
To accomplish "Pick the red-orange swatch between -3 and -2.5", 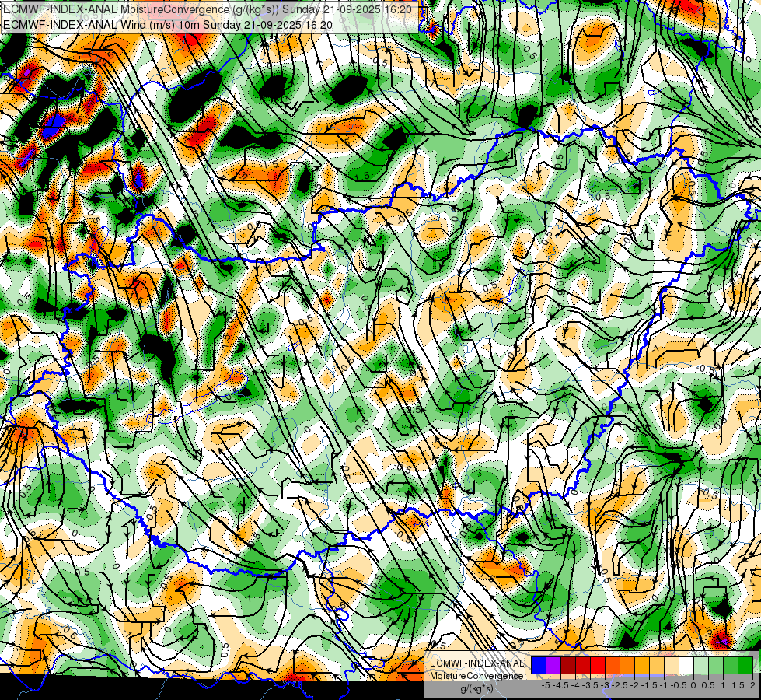I will click(613, 666).
